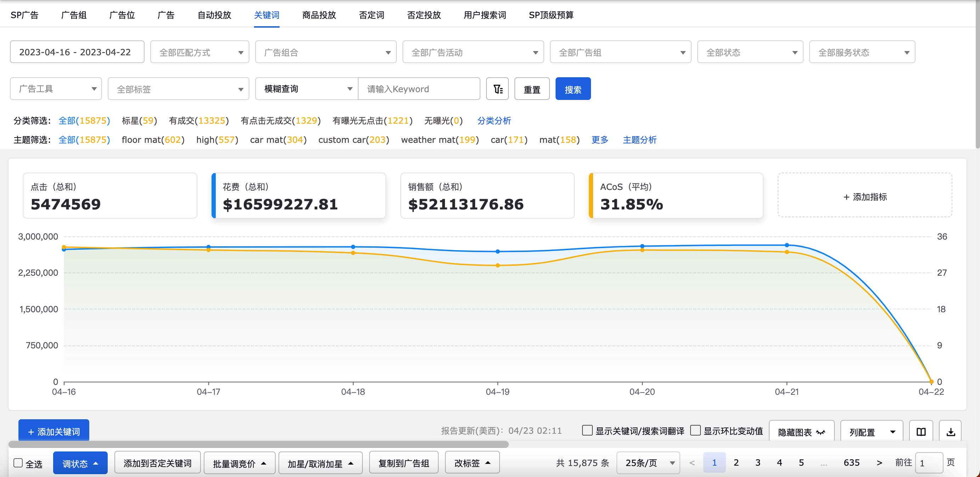Screen dimensions: 980x477
Task: Open 主题分析 link
Action: click(640, 140)
